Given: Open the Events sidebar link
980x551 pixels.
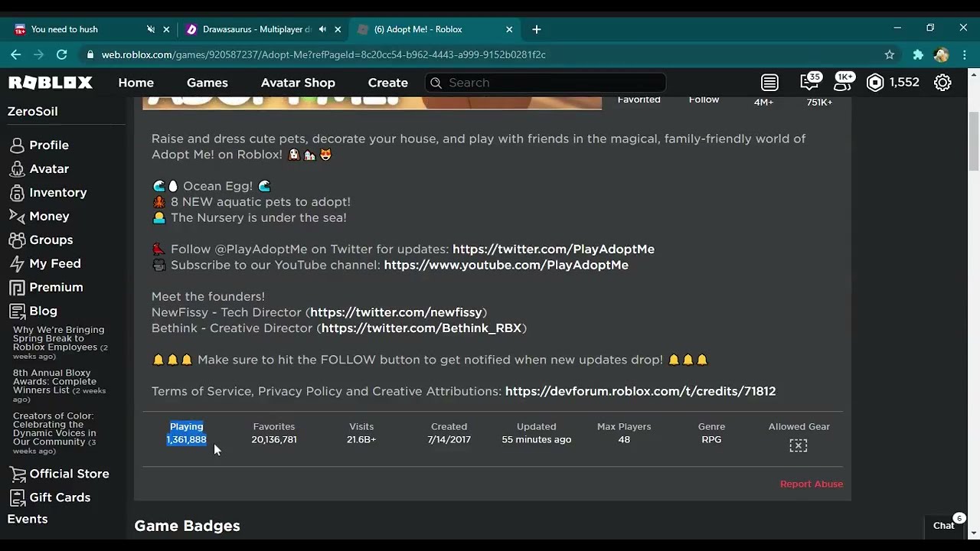Looking at the screenshot, I should click(28, 519).
